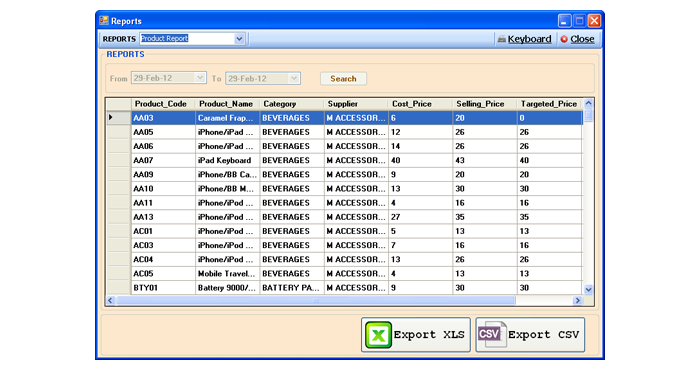Click Selling_Price value 43 in AA07 row
Image resolution: width=700 pixels, height=371 pixels.
(x=485, y=160)
